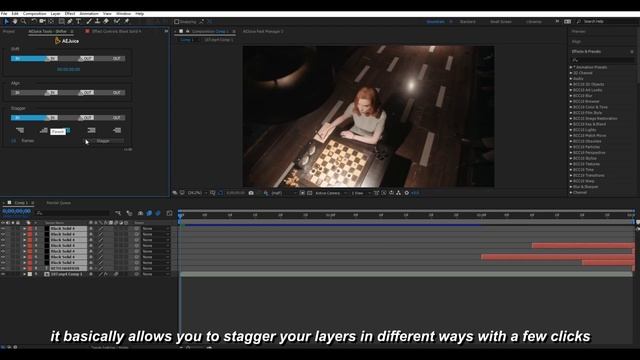Image resolution: width=640 pixels, height=360 pixels.
Task: Open parent None dropdown for layer 9
Action: point(155,274)
